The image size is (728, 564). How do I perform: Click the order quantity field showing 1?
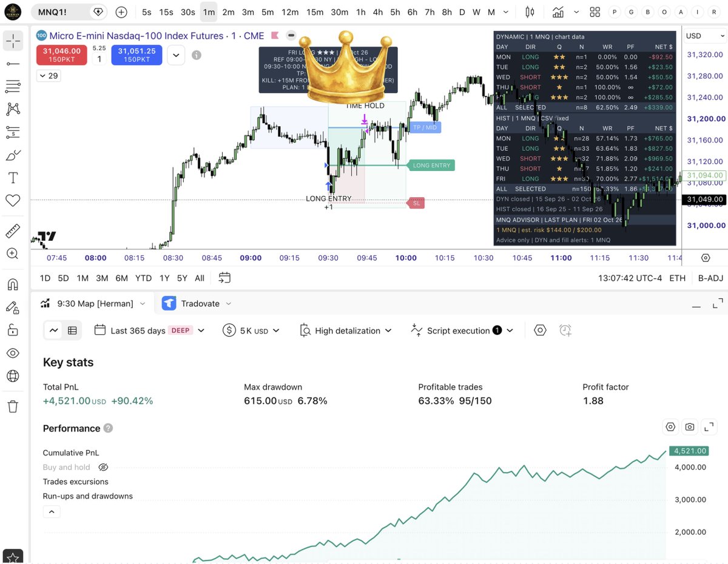coord(99,59)
